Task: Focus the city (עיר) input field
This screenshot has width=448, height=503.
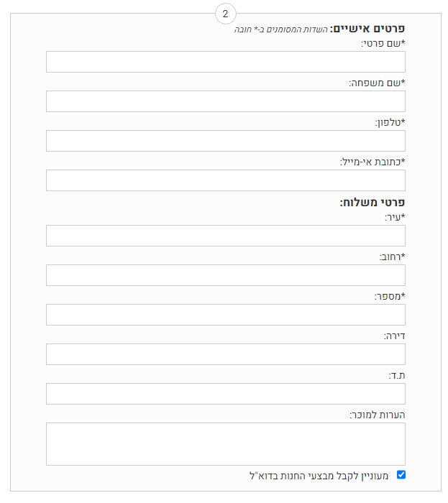Action: (226, 236)
